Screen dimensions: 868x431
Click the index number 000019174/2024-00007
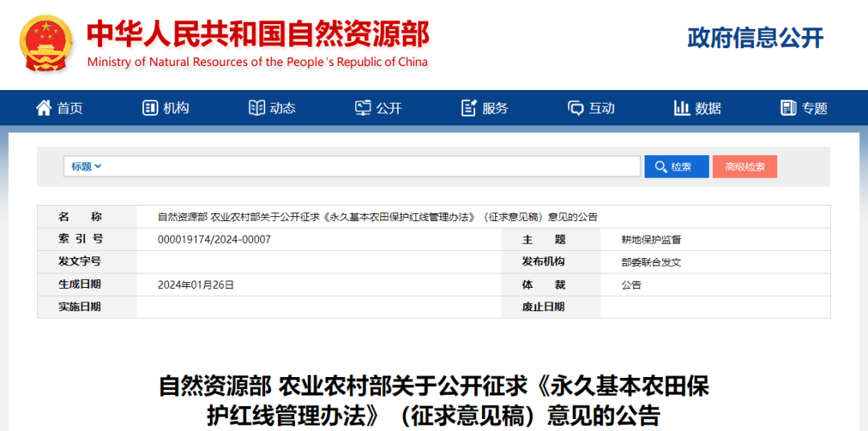(215, 240)
